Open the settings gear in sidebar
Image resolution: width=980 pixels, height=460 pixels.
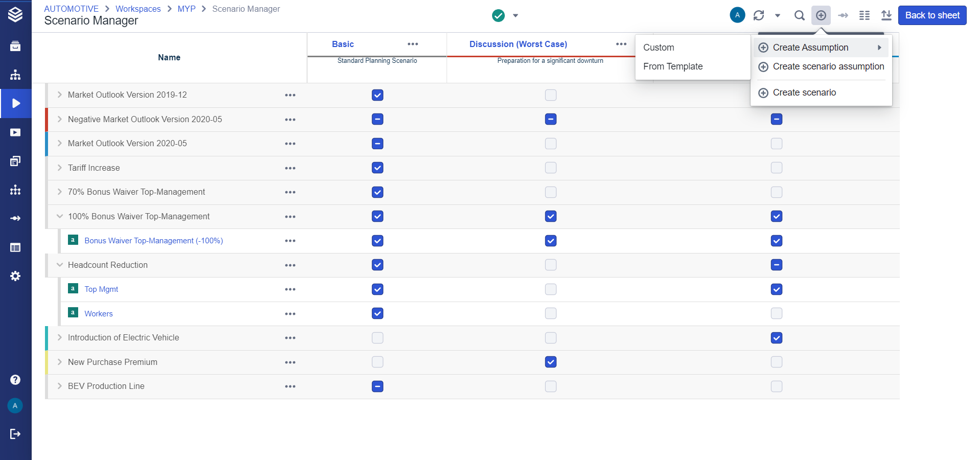coord(15,276)
